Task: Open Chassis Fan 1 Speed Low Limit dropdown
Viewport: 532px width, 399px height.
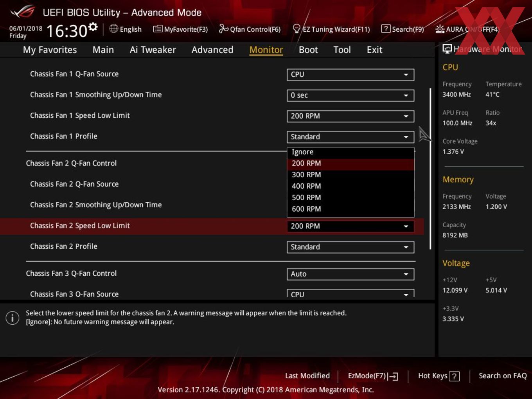Action: pos(350,116)
